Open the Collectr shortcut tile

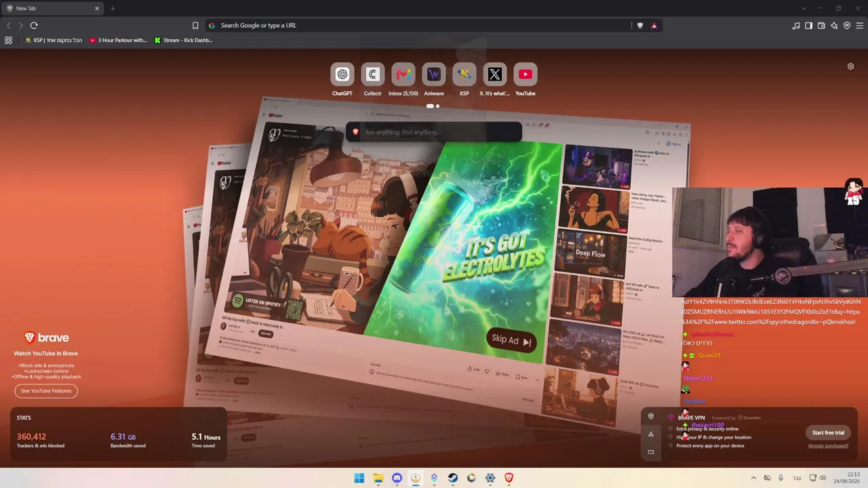372,75
